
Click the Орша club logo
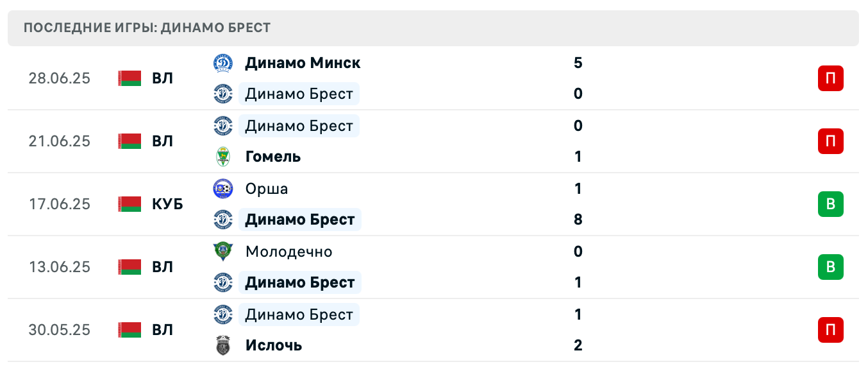223,189
